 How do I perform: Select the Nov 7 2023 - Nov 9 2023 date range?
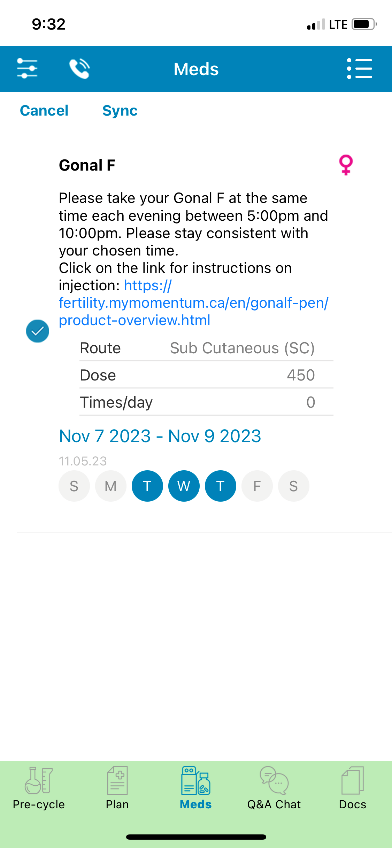[x=160, y=436]
